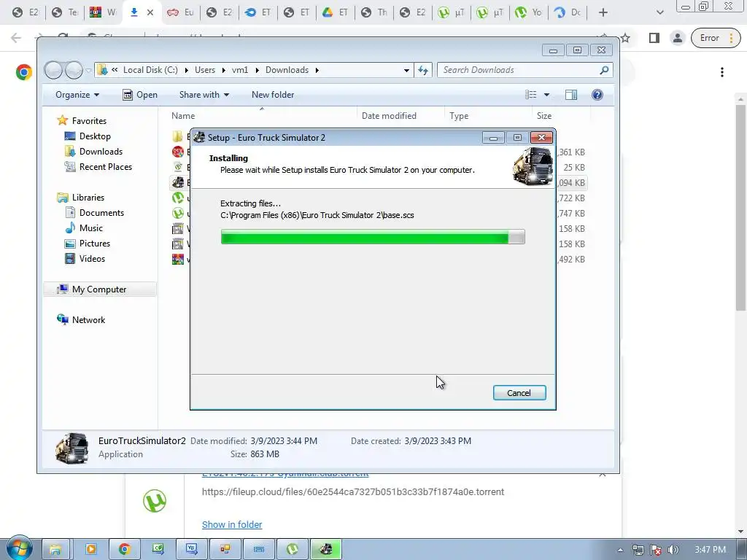Select Libraries in the navigation pane
747x560 pixels.
[x=88, y=197]
